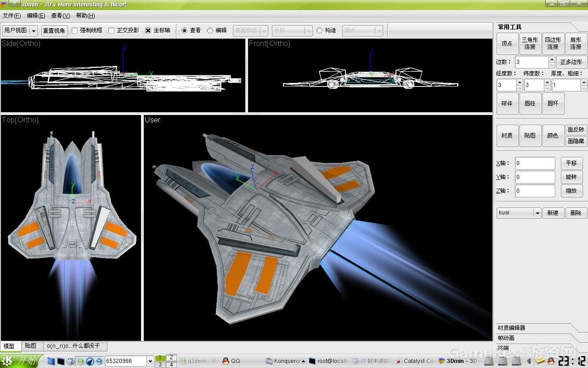Select the 四边形连接 quad connect tool
This screenshot has width=588, height=368.
point(553,43)
